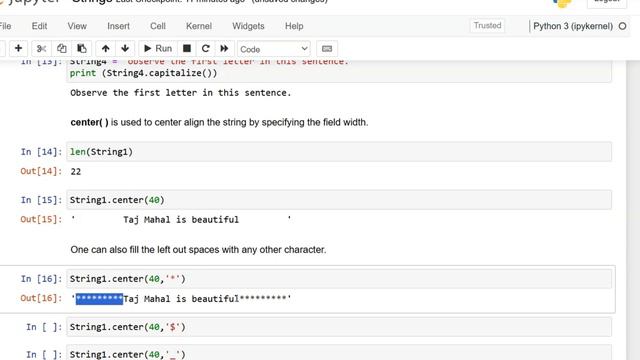The height and width of the screenshot is (360, 640).
Task: Click the Trusted notebook indicator
Action: [487, 26]
